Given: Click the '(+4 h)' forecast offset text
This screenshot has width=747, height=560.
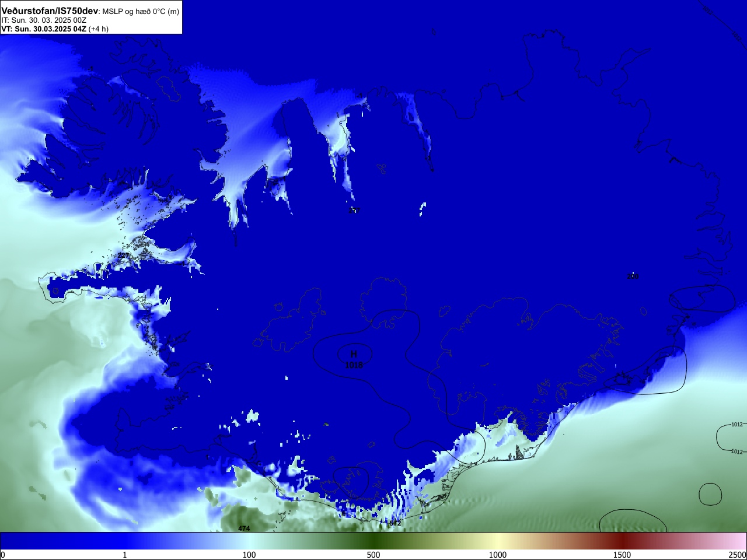Looking at the screenshot, I should pyautogui.click(x=98, y=29).
